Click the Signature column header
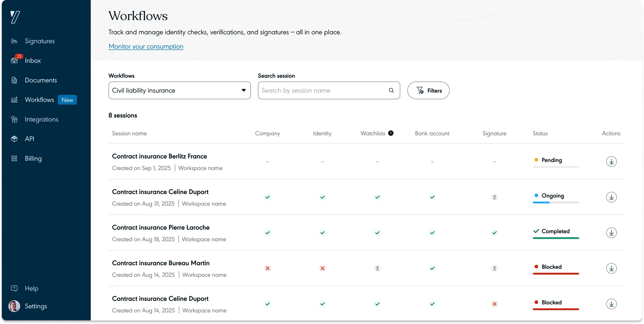This screenshot has height=324, width=644. pyautogui.click(x=494, y=133)
